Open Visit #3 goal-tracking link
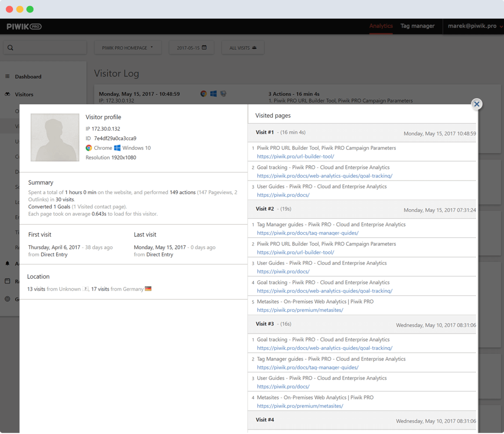504x434 pixels. click(324, 348)
